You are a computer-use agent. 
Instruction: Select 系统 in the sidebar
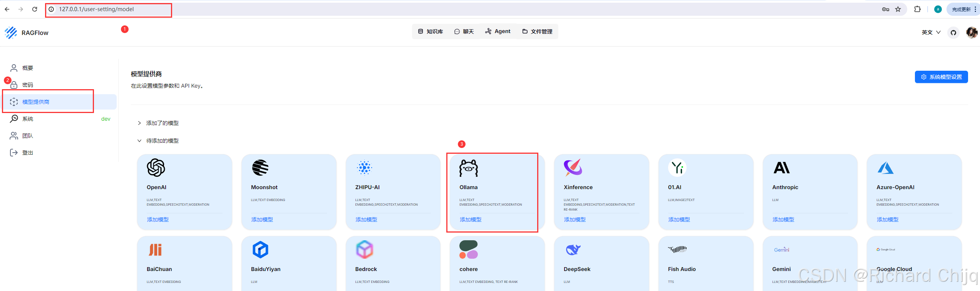pyautogui.click(x=60, y=119)
